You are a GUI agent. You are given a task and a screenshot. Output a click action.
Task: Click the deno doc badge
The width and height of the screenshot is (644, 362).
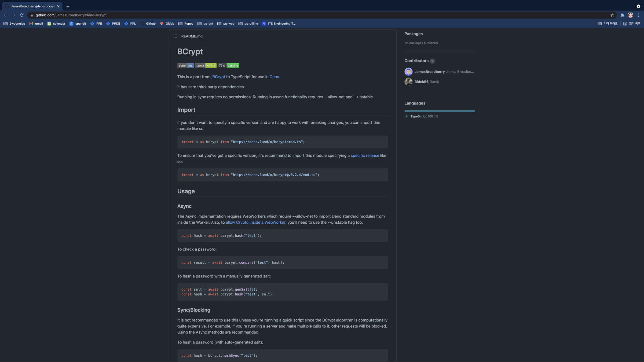pyautogui.click(x=185, y=66)
